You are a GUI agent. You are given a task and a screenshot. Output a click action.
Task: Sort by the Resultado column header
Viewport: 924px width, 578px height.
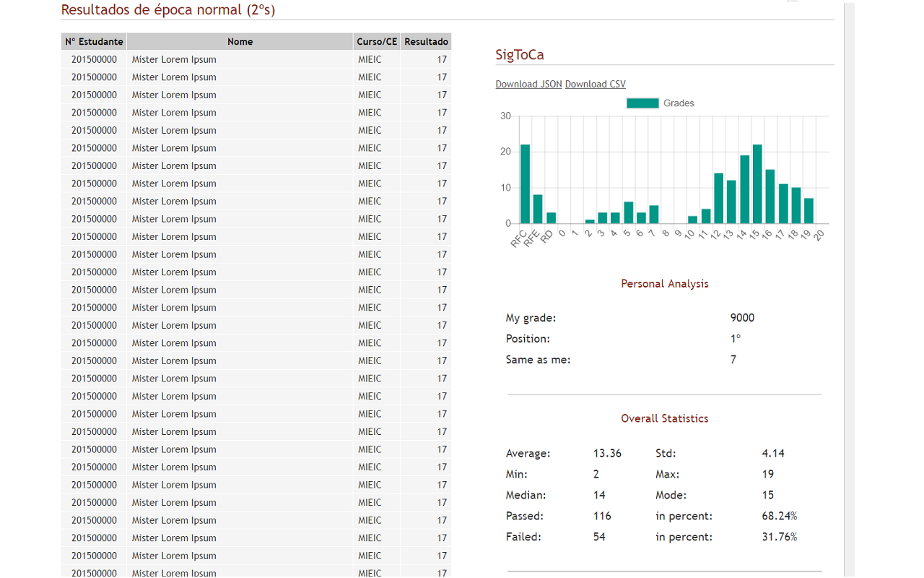tap(426, 42)
